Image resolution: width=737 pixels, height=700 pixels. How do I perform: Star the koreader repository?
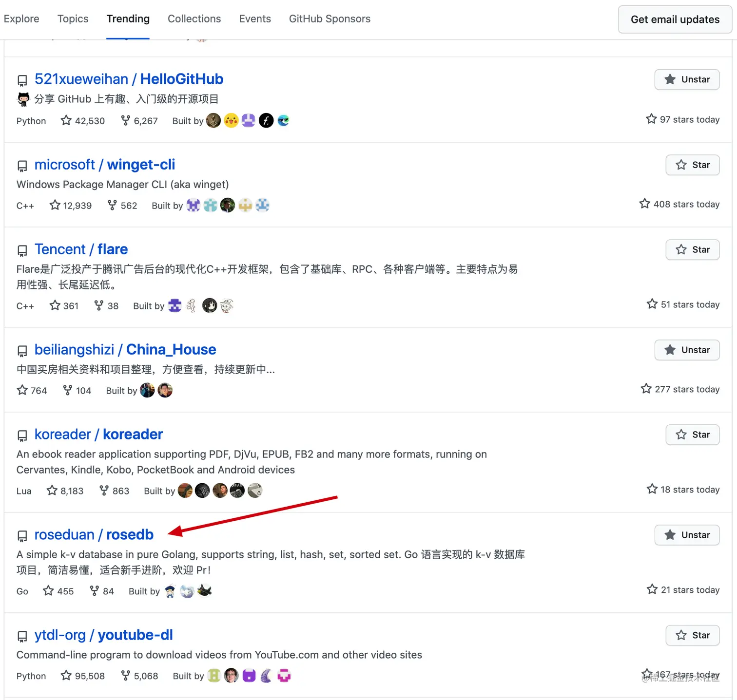pyautogui.click(x=693, y=435)
